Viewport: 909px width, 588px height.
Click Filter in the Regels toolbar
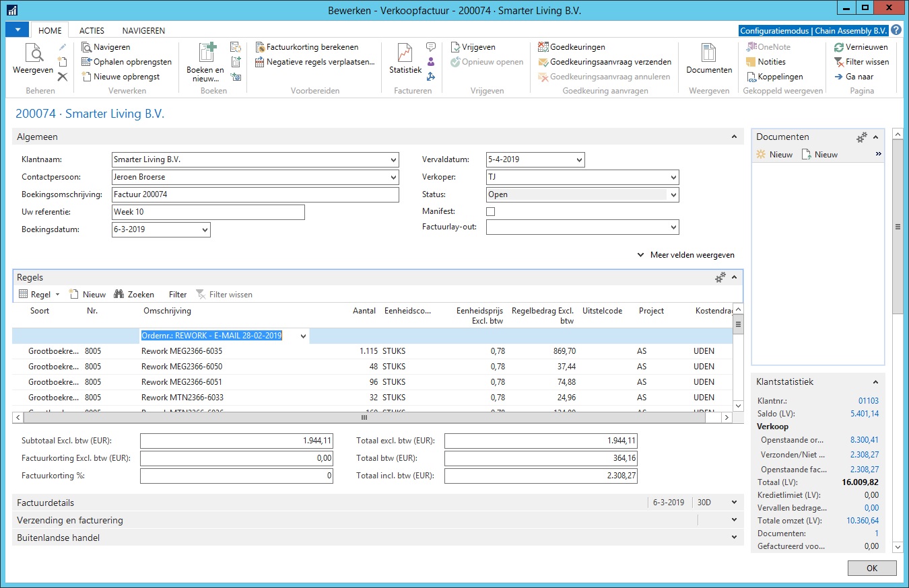[x=178, y=294]
